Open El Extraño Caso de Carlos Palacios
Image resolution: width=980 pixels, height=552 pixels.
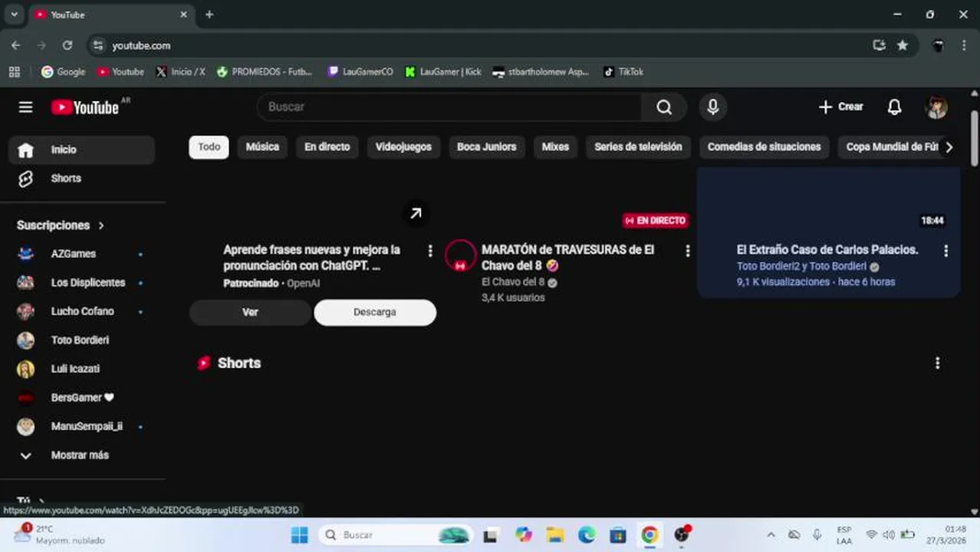[827, 250]
